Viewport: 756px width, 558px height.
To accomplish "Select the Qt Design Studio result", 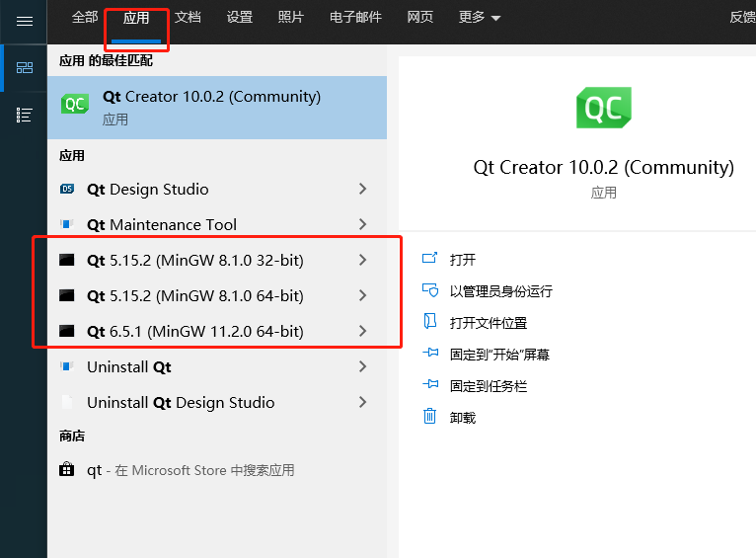I will tap(217, 189).
